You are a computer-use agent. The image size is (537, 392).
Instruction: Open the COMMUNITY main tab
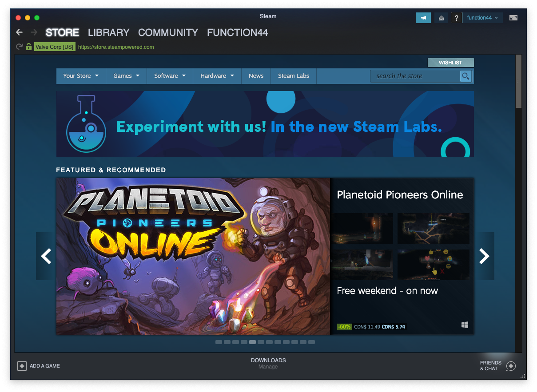tap(168, 32)
